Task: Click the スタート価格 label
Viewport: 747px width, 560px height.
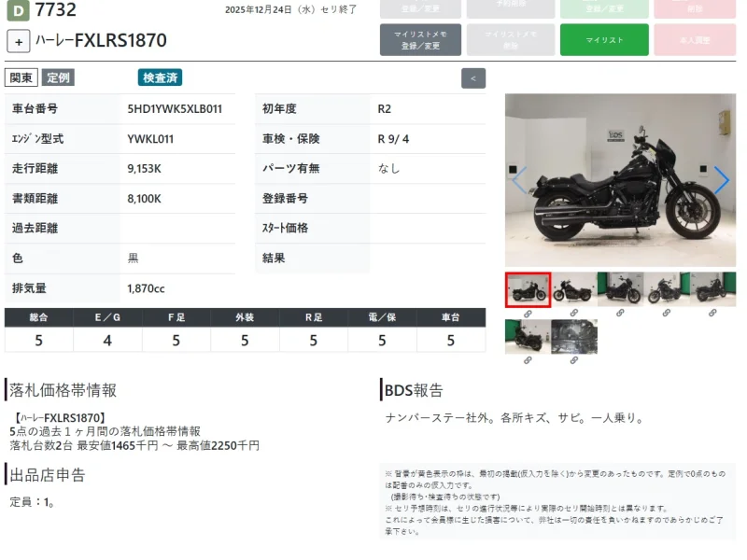Action: [285, 228]
